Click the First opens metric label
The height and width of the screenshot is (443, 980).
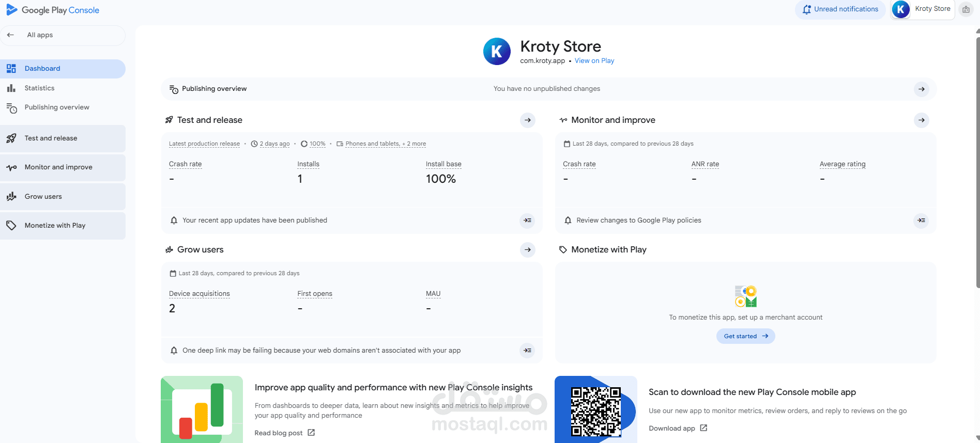tap(315, 294)
